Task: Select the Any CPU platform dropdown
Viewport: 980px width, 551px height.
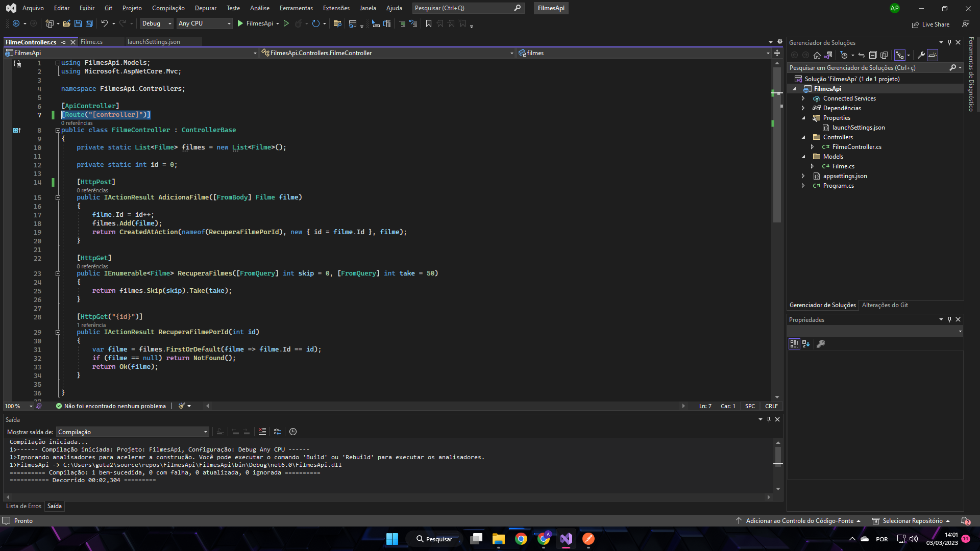Action: [202, 23]
